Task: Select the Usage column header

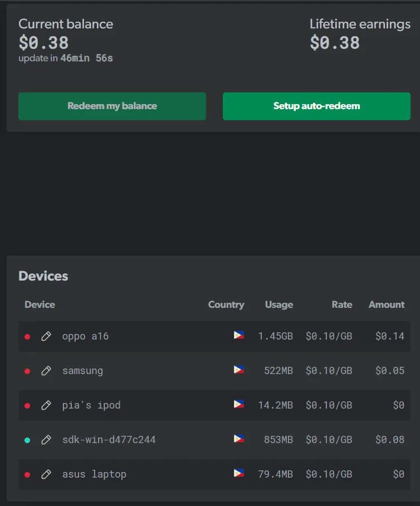Action: tap(279, 304)
